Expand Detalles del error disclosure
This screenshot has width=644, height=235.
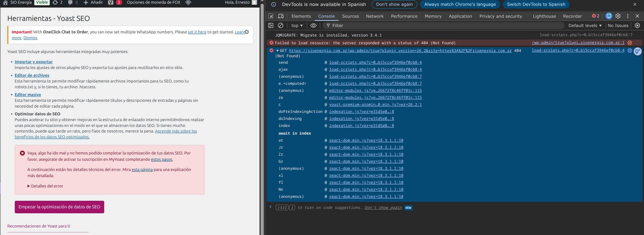click(45, 186)
